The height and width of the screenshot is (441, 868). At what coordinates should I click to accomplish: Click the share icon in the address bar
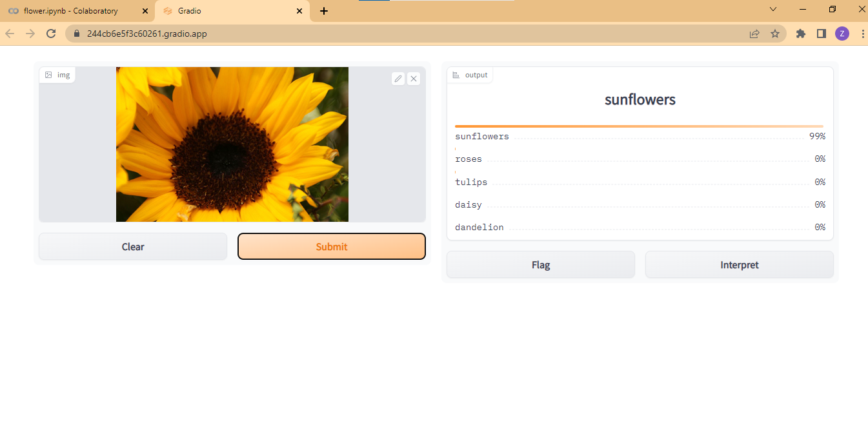(754, 34)
